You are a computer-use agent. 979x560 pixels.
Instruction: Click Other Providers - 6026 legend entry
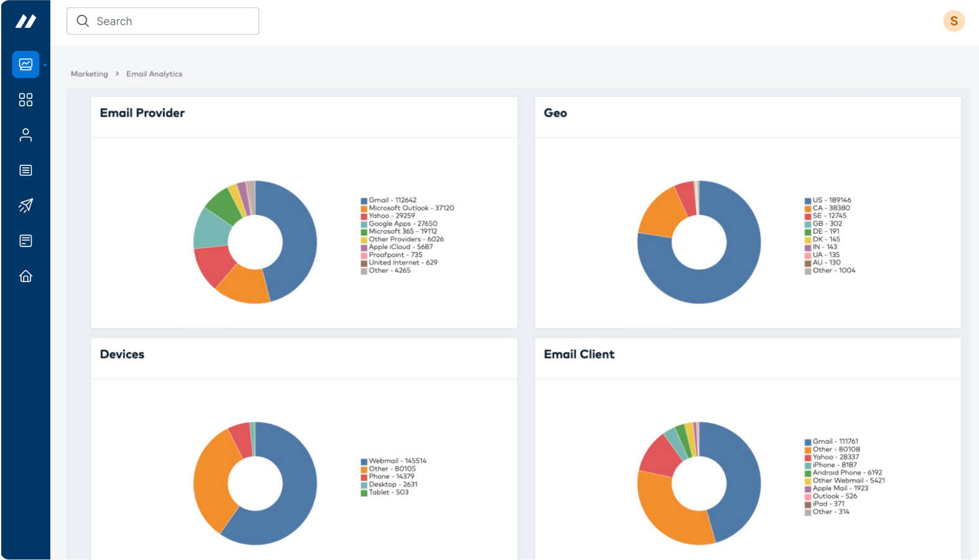click(402, 239)
